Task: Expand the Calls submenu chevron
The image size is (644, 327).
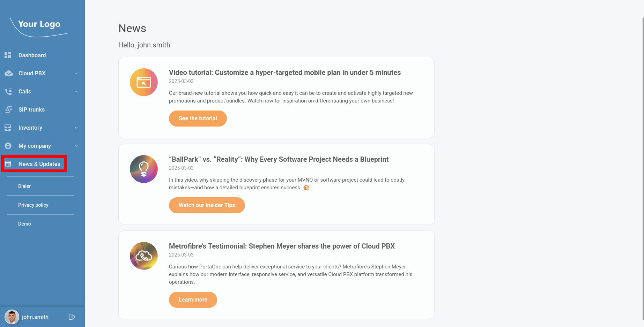Action: coord(76,91)
